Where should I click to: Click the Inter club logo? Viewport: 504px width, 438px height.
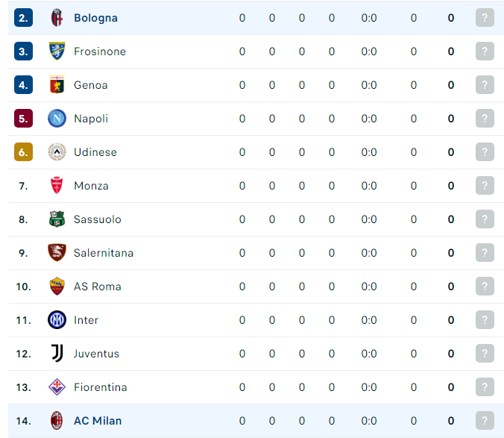point(57,320)
